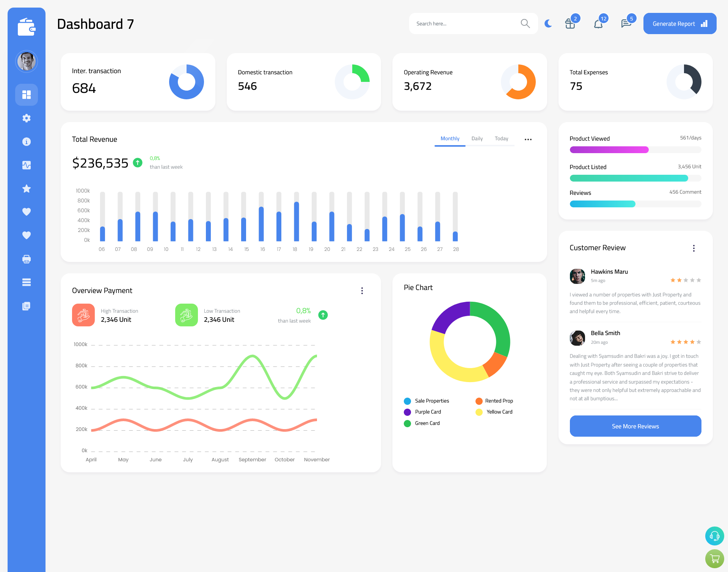Viewport: 728px width, 572px height.
Task: Expand Customer Review options menu
Action: pos(694,248)
